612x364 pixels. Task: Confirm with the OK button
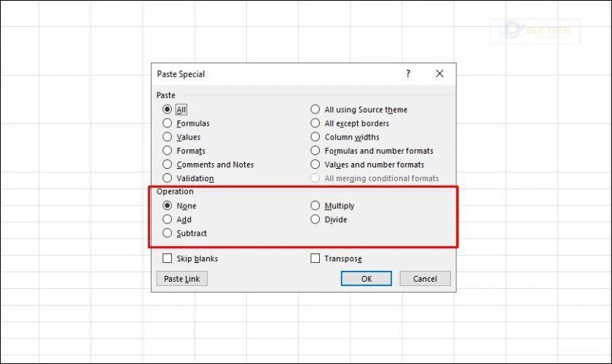[x=366, y=279]
